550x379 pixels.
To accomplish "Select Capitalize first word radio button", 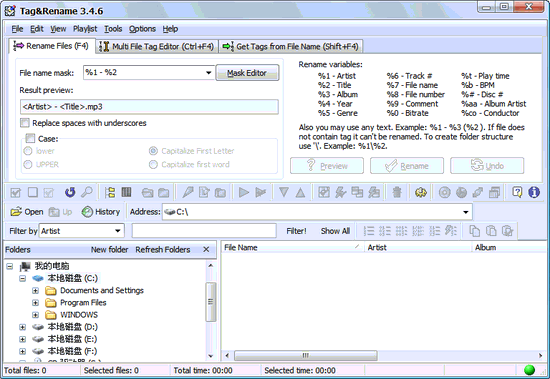I will click(153, 164).
